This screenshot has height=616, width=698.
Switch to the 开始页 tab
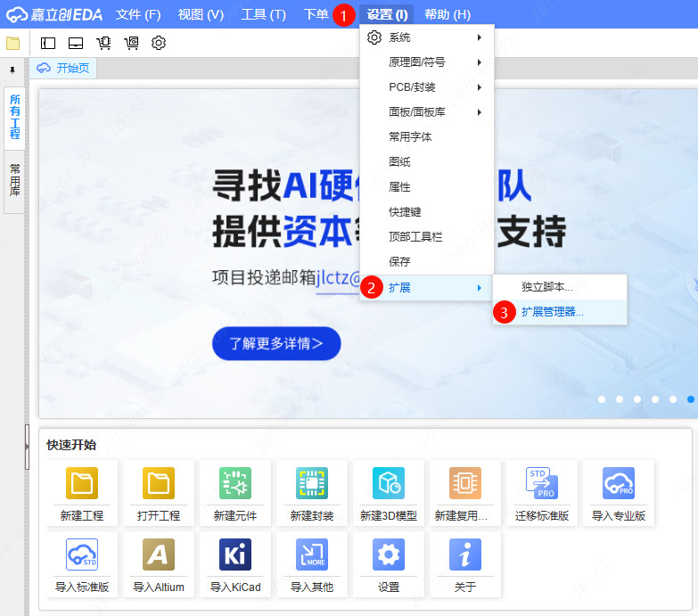click(x=65, y=69)
